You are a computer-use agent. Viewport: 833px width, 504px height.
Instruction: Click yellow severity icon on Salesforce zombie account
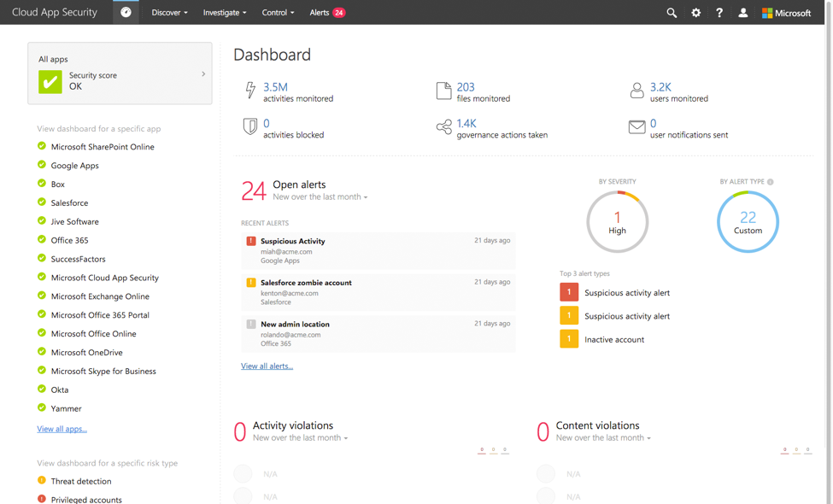250,282
